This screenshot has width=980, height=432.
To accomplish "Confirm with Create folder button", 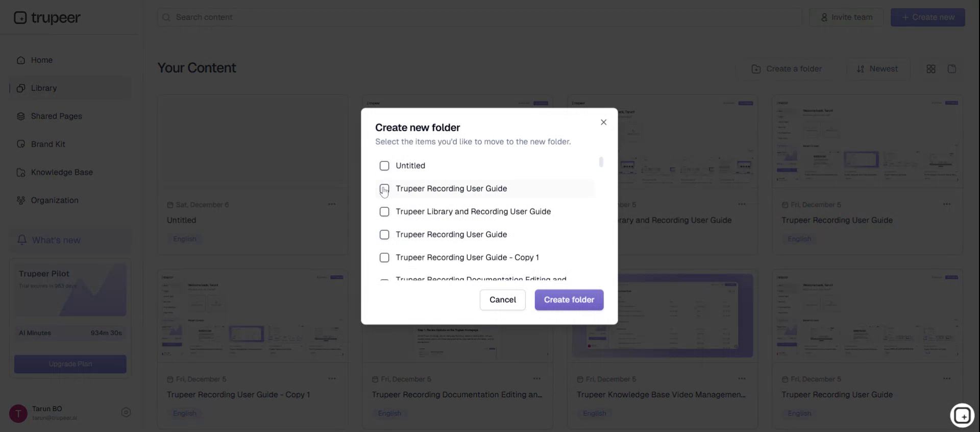I will 569,300.
